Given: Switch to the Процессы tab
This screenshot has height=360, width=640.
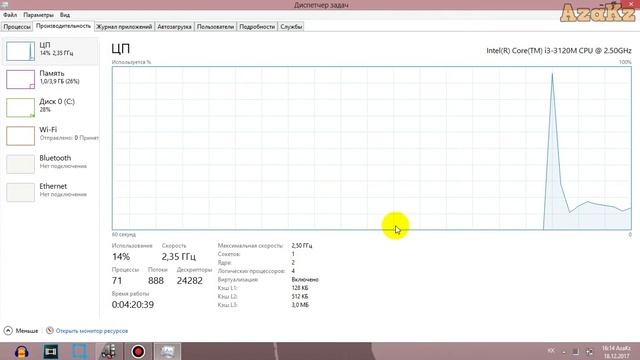Looking at the screenshot, I should (17, 27).
